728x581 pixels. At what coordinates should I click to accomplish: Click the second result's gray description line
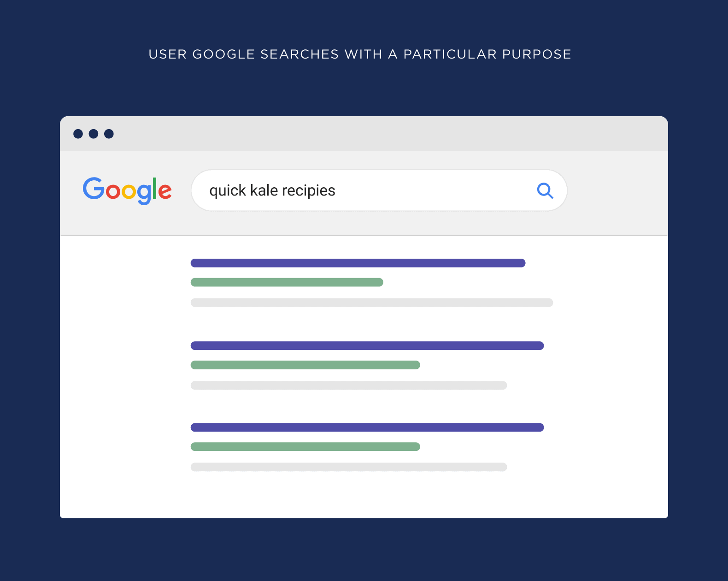tap(349, 385)
